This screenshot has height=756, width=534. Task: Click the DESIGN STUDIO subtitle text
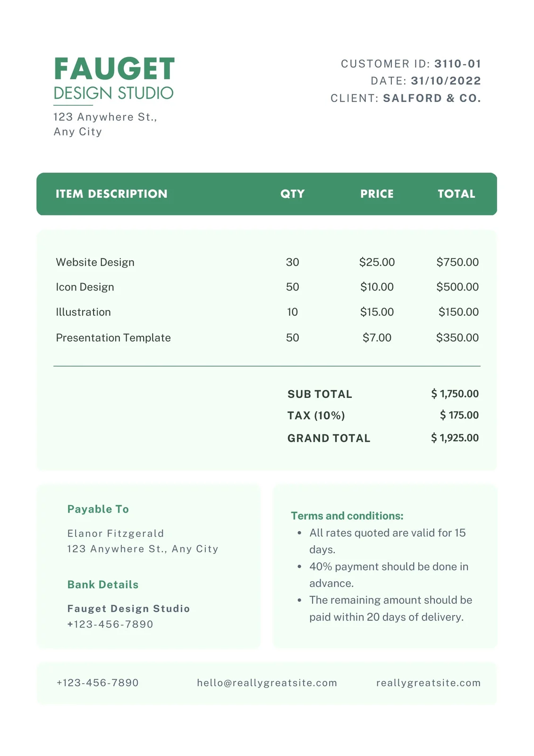point(113,93)
